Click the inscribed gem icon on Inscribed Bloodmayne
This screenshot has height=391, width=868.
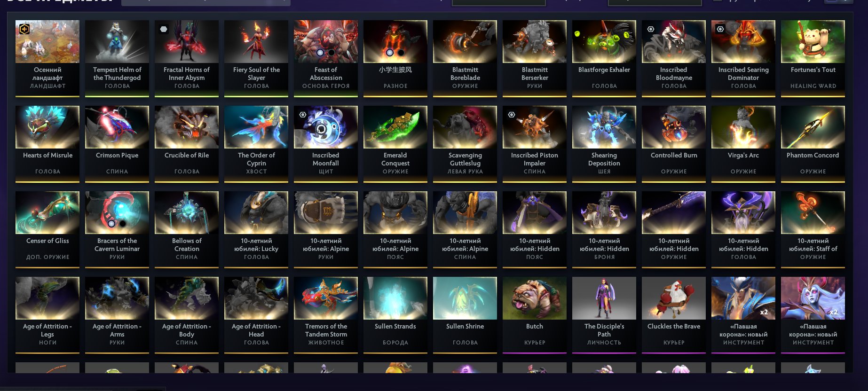click(651, 29)
